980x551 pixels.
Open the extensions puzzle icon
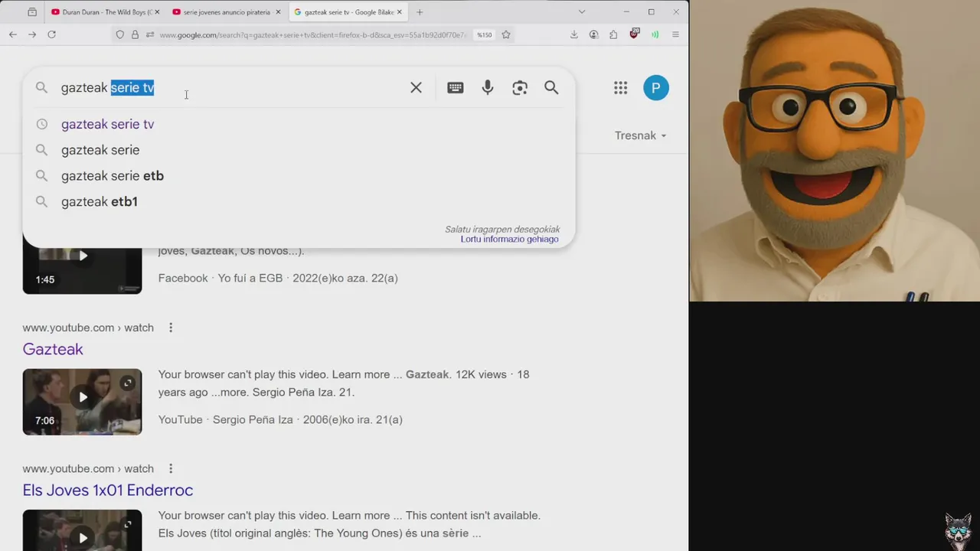pos(613,34)
